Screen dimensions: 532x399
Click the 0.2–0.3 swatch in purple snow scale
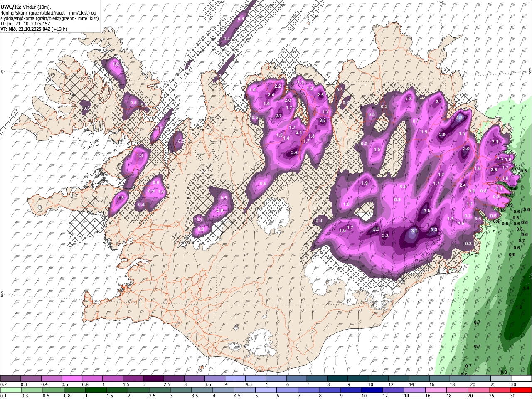click(11, 379)
